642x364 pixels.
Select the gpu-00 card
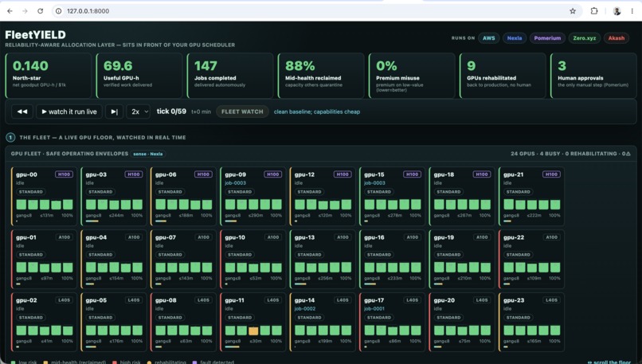pyautogui.click(x=45, y=196)
